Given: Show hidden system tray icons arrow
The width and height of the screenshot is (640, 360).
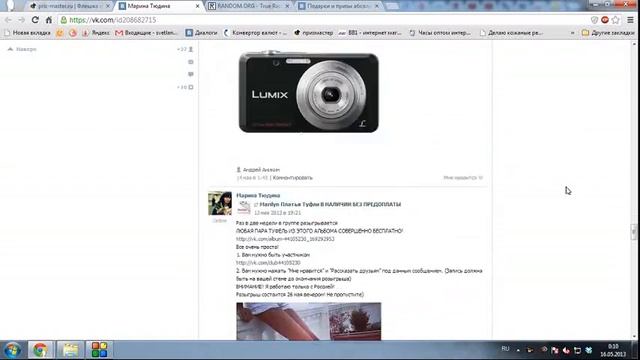Looking at the screenshot, I should (518, 350).
